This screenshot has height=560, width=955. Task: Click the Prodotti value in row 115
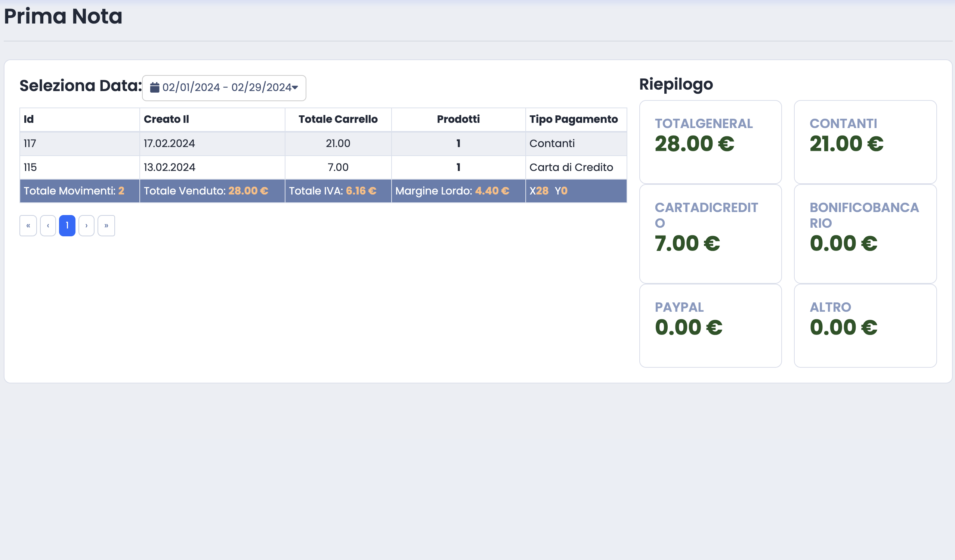(x=458, y=167)
